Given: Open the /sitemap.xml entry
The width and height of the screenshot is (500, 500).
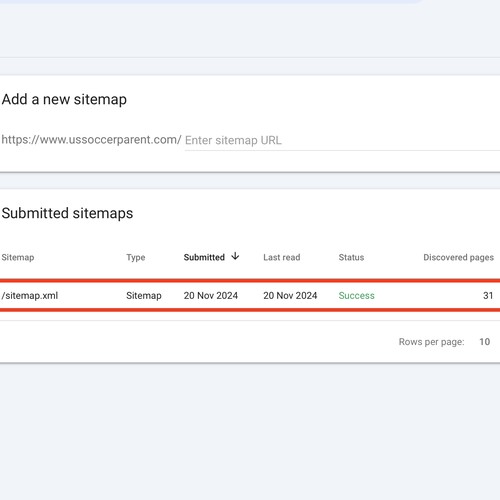Looking at the screenshot, I should pos(30,295).
